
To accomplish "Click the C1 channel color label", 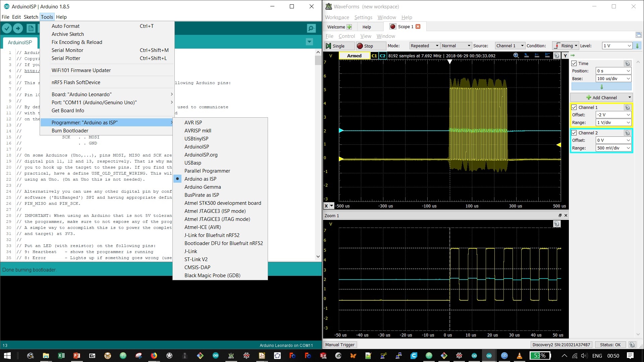I will (374, 56).
